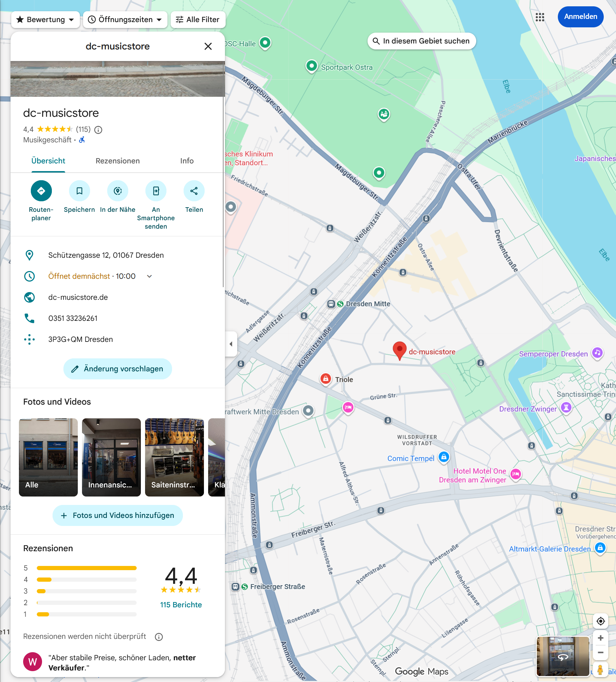
Task: Switch to the Rezensionen tab
Action: (117, 161)
